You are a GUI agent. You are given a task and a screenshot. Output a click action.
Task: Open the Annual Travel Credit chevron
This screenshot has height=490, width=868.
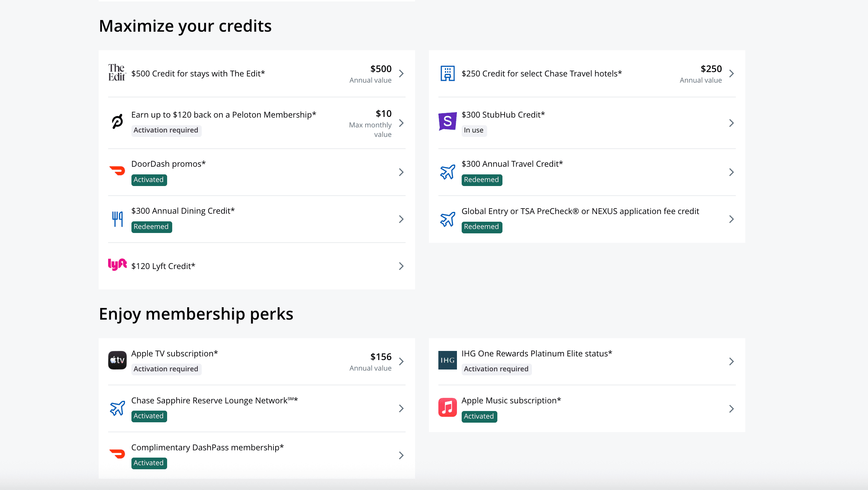tap(731, 172)
